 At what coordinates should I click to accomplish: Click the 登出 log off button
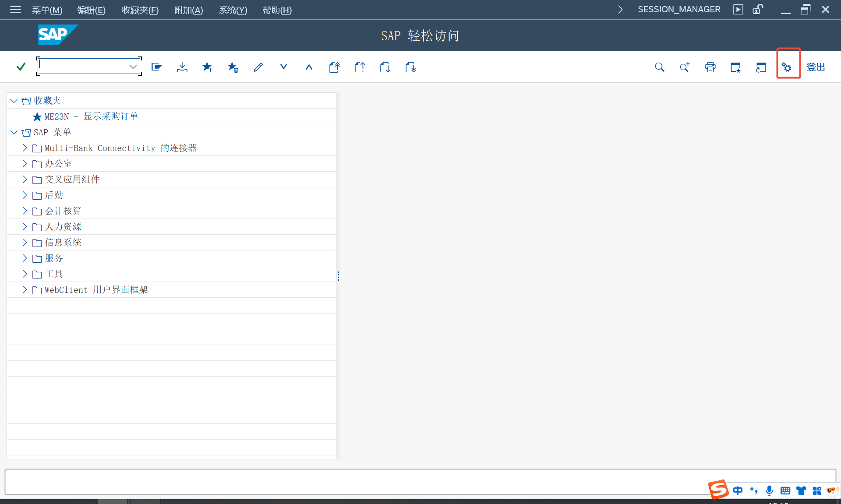pos(816,67)
